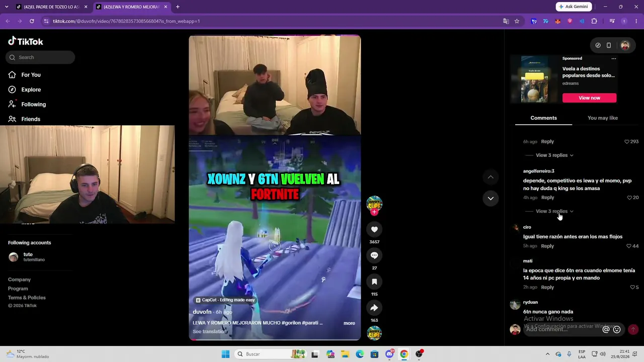Viewport: 644px width, 362px height.
Task: Close the LEWA Y ROMERO browser tab
Action: [x=166, y=7]
